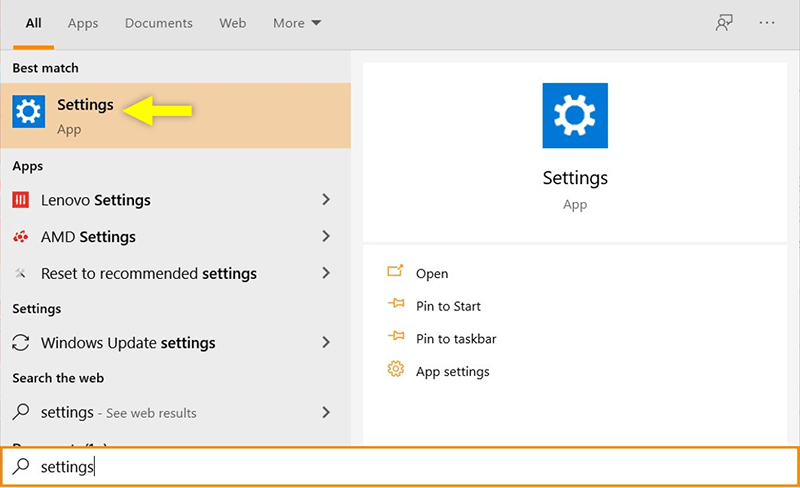
Task: Open the three-dot options menu
Action: (x=767, y=23)
